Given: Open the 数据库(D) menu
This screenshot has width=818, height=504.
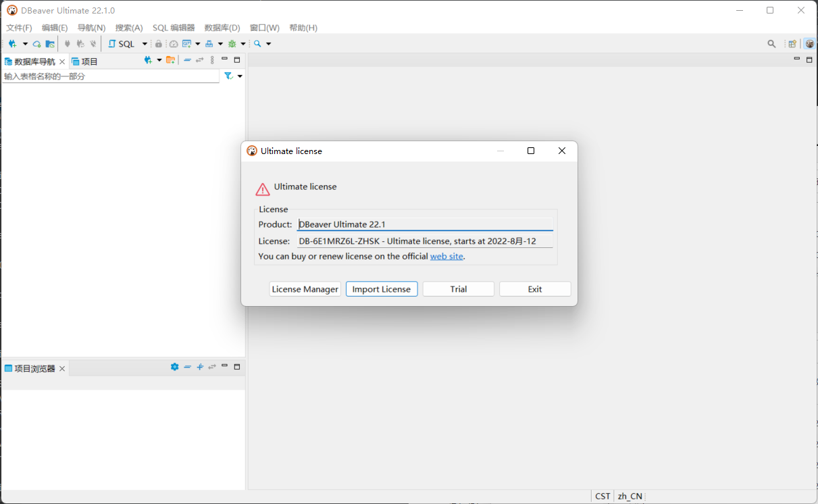Looking at the screenshot, I should (x=222, y=28).
